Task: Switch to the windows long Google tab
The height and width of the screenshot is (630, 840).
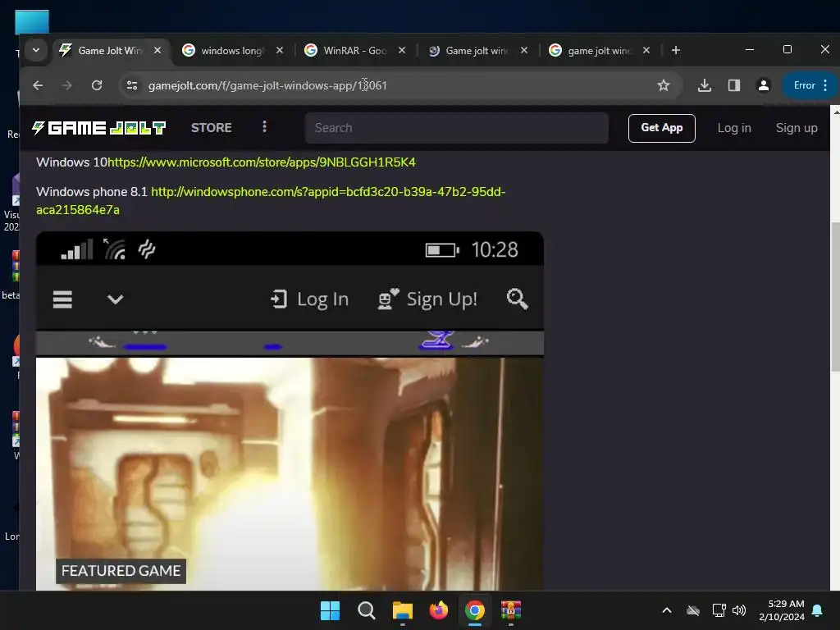Action: [x=232, y=50]
